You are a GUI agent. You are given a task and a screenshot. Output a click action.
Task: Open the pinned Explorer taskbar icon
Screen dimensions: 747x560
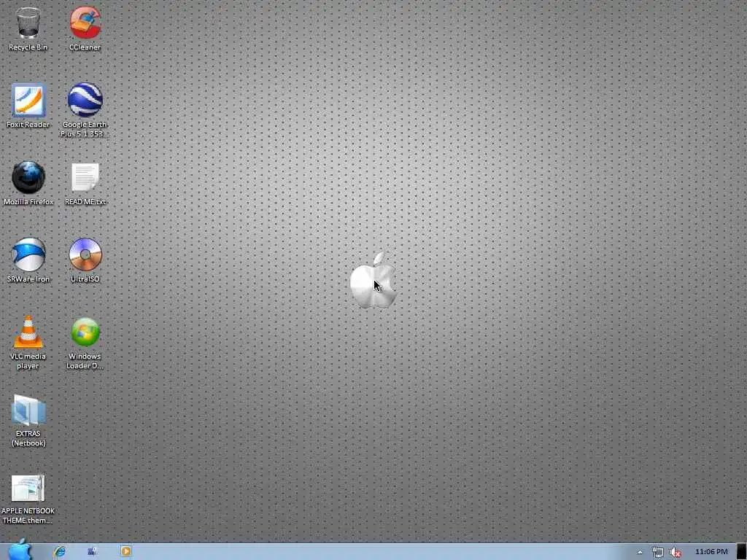coord(93,551)
